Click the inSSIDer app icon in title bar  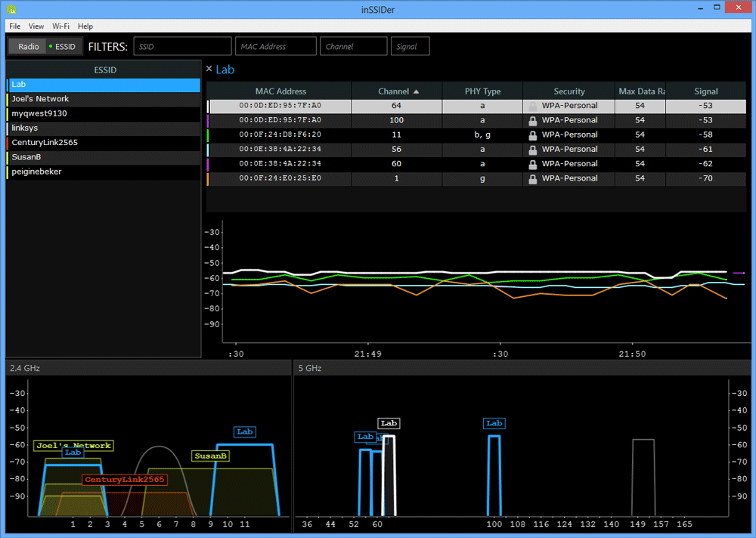(12, 10)
